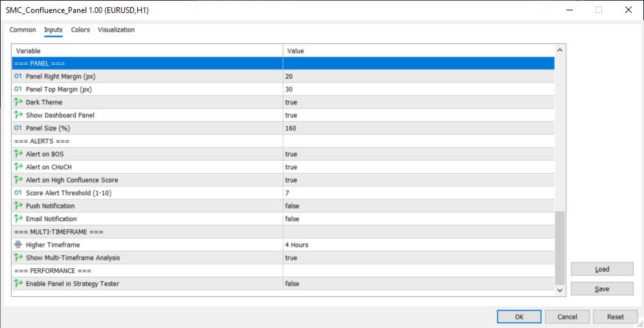Image resolution: width=644 pixels, height=328 pixels.
Task: Click the integer icon beside Panel Size (%)
Action: pyautogui.click(x=17, y=128)
